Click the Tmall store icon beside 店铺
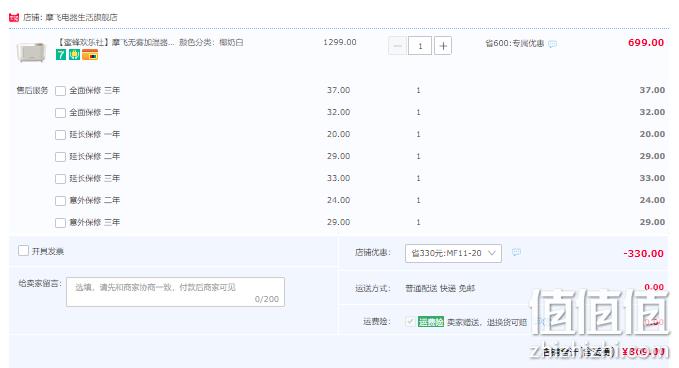679x368 pixels. click(x=14, y=17)
